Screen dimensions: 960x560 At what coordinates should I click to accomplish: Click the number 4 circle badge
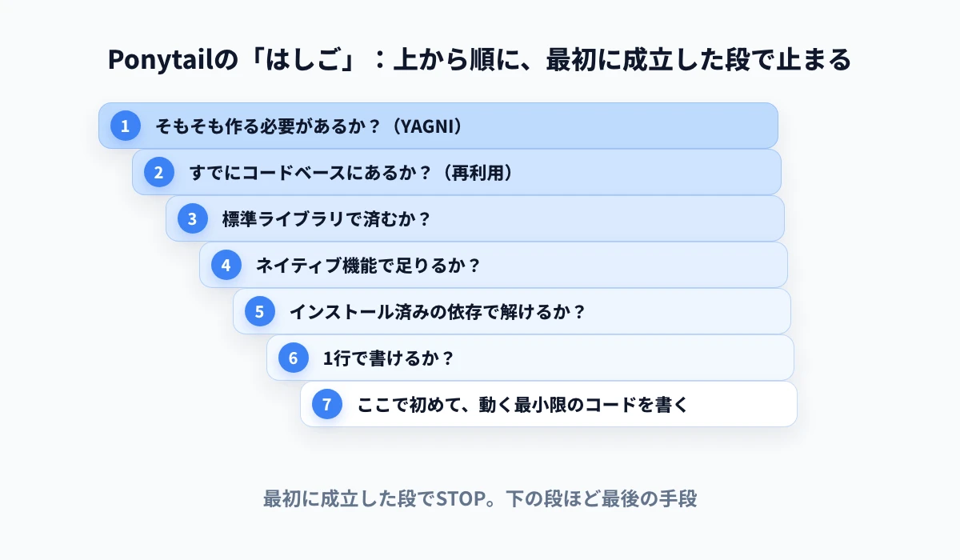[x=226, y=265]
